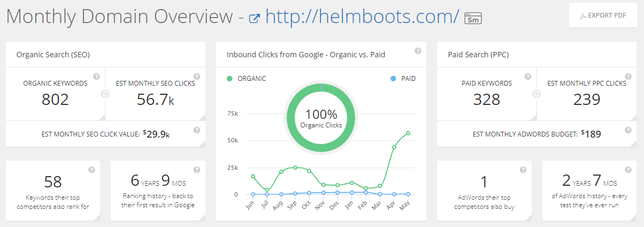Open the 802 organic keywords card
This screenshot has height=227, width=644.
click(56, 94)
